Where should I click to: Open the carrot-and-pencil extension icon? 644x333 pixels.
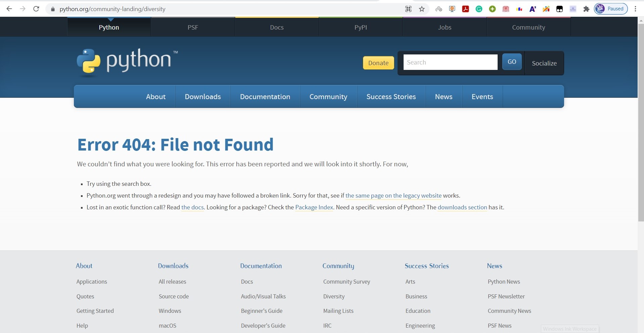pos(546,9)
